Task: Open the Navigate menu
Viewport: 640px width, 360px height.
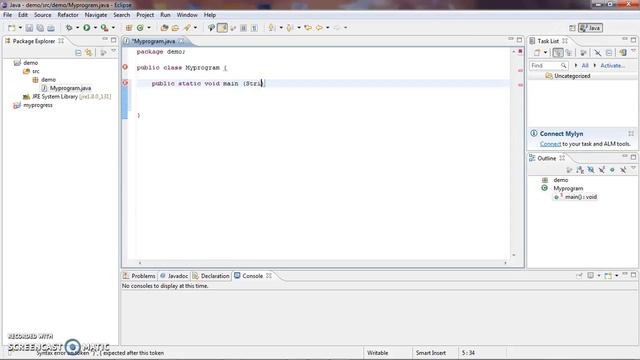Action: [x=96, y=15]
